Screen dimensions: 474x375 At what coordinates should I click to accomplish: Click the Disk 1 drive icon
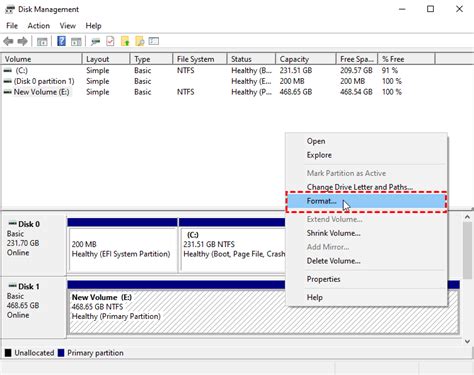[x=12, y=286]
